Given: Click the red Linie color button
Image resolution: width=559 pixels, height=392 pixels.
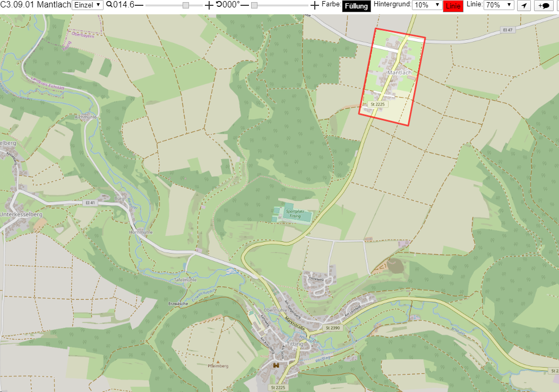Looking at the screenshot, I should [453, 6].
